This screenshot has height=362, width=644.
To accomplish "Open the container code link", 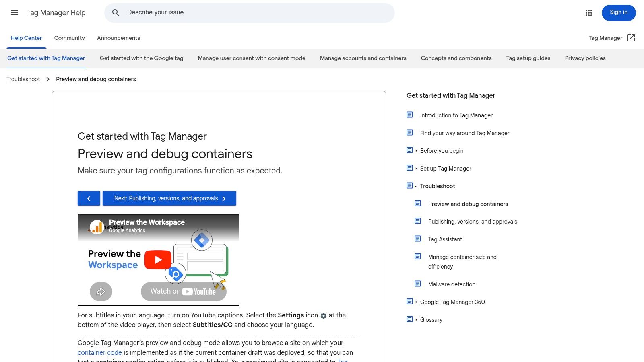I will (x=99, y=352).
